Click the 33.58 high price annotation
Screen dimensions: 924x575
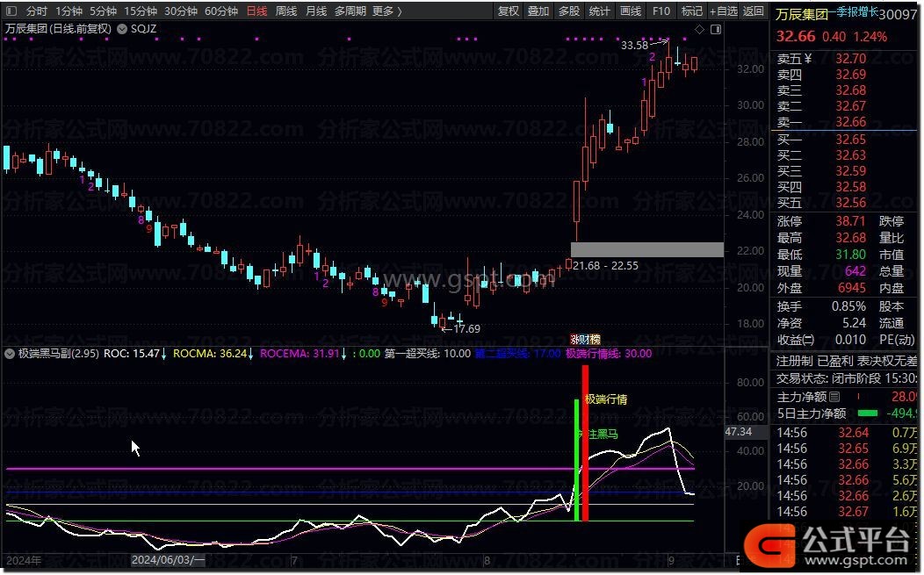[x=634, y=46]
